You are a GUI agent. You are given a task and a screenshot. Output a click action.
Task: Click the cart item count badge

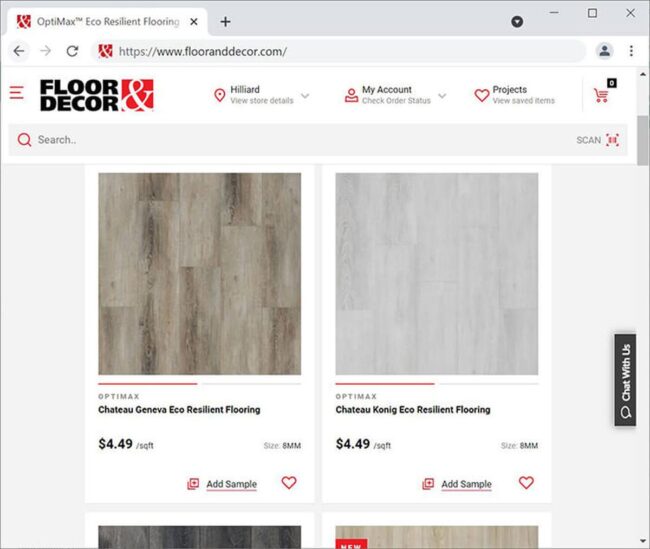(611, 83)
